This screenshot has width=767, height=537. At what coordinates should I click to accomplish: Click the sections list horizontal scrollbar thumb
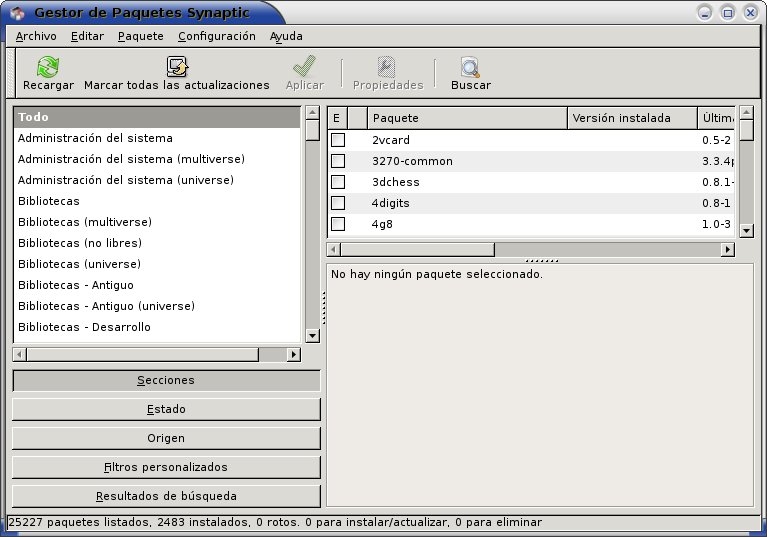[x=143, y=354]
